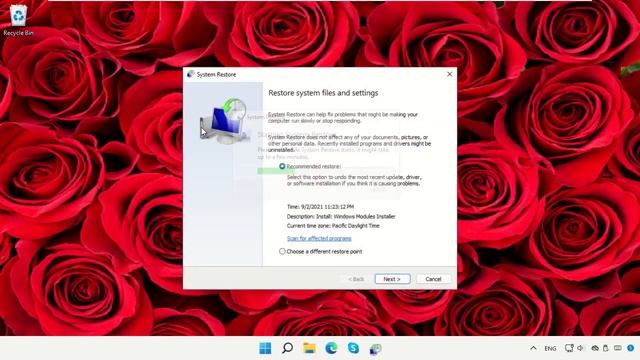Cancel the System Restore wizard

click(433, 279)
